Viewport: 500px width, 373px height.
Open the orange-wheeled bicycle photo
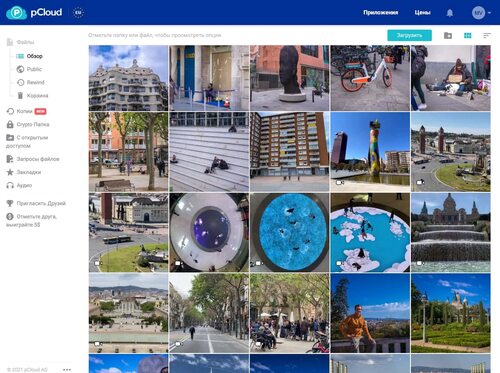tap(370, 78)
